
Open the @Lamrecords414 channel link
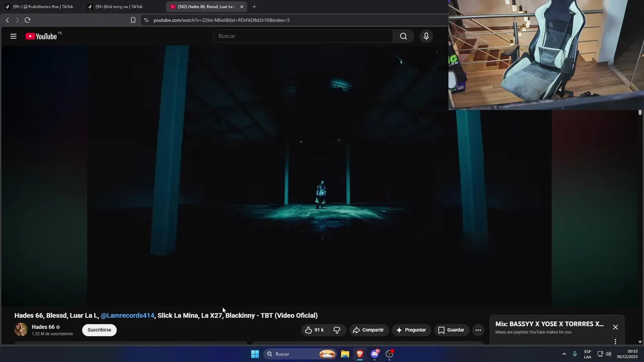pyautogui.click(x=127, y=315)
